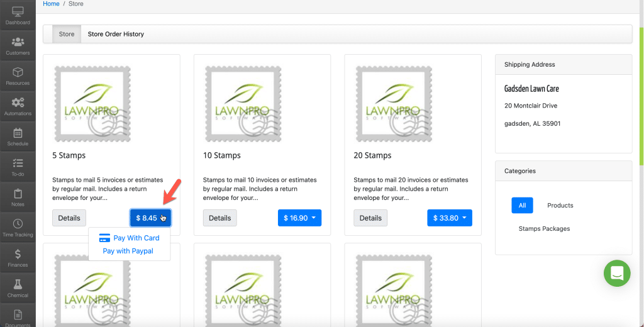This screenshot has width=644, height=327.
Task: Select the All category filter
Action: click(x=522, y=206)
